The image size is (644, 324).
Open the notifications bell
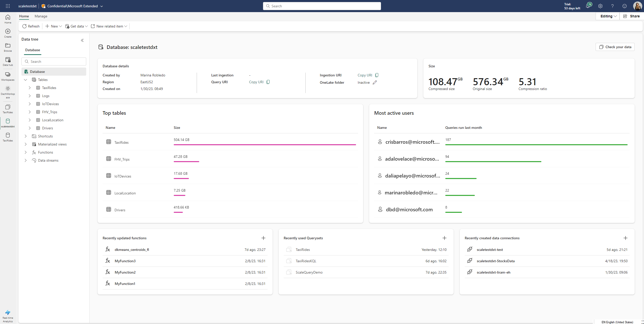pyautogui.click(x=589, y=6)
